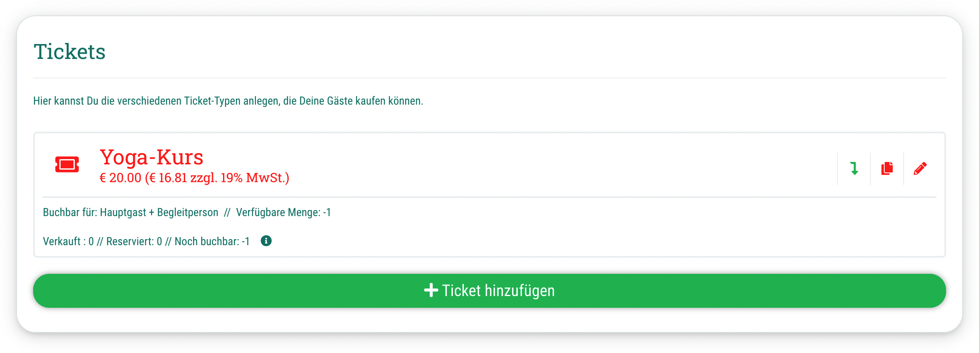The image size is (980, 353).
Task: Click the red ticket icon
Action: 67,164
